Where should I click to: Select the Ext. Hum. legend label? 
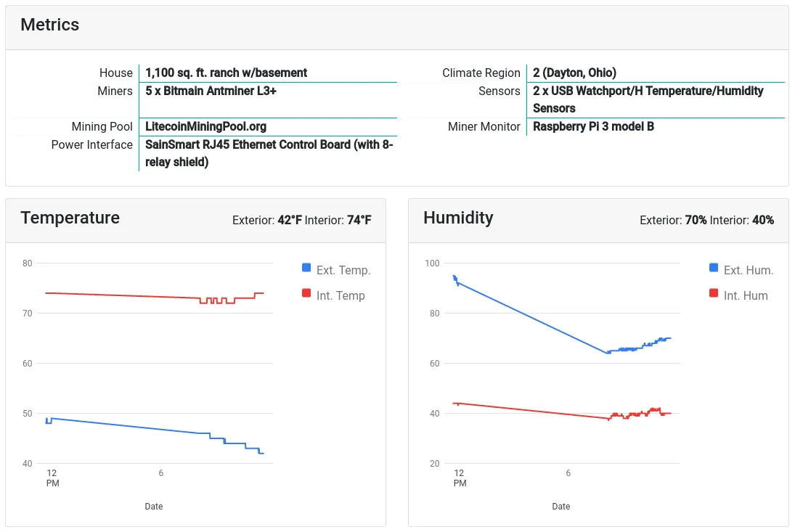coord(749,270)
